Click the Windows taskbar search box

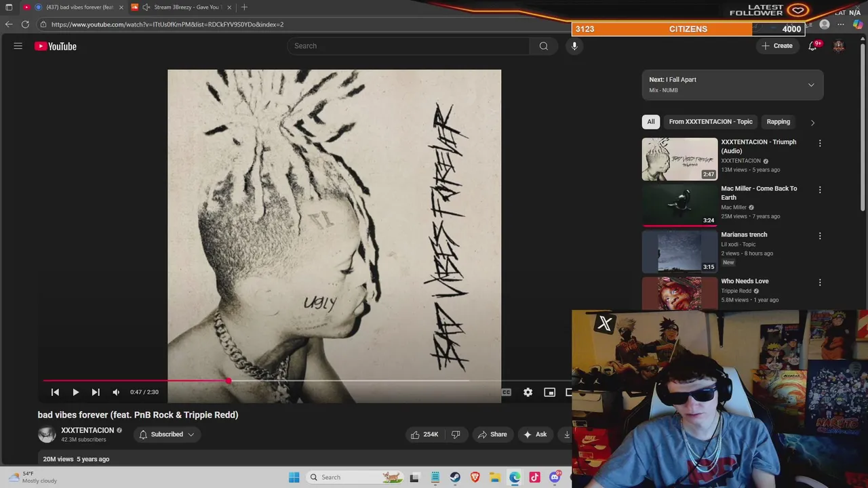pyautogui.click(x=354, y=477)
